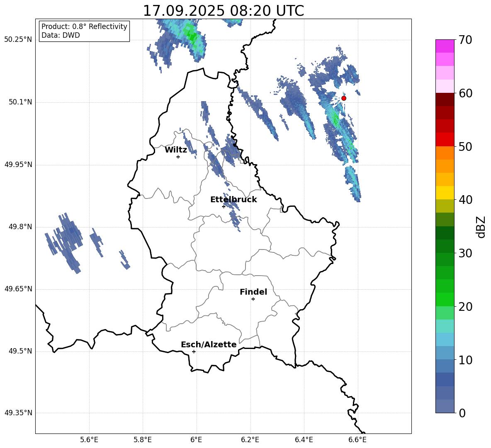Click the 'Esch/Alzette' city label
Screen dimensions: 491x448
tap(209, 344)
